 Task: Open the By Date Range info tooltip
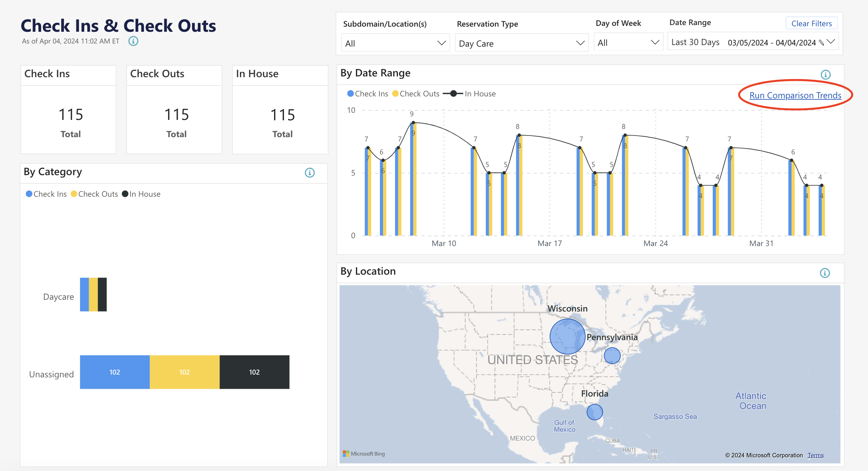[825, 75]
